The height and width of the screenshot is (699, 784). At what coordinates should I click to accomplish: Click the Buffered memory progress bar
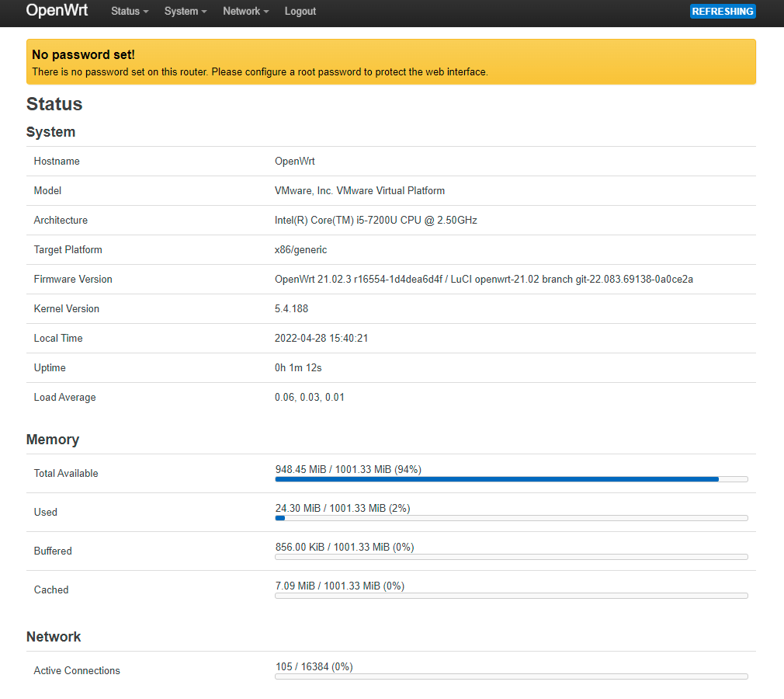pyautogui.click(x=511, y=557)
